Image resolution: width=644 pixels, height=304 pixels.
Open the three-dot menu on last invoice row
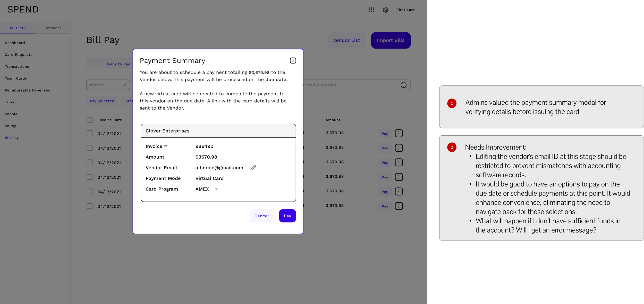click(399, 206)
